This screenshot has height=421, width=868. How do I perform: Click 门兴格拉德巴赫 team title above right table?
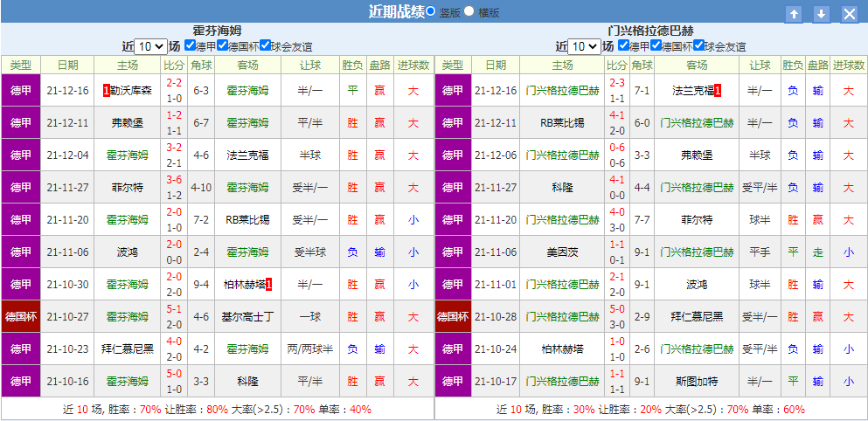(650, 31)
